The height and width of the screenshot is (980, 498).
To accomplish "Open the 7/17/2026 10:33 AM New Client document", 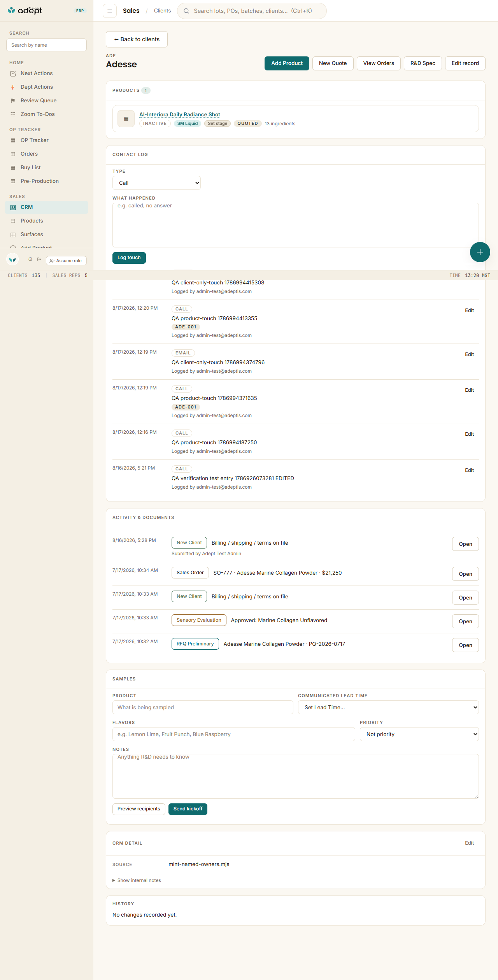I will (465, 598).
